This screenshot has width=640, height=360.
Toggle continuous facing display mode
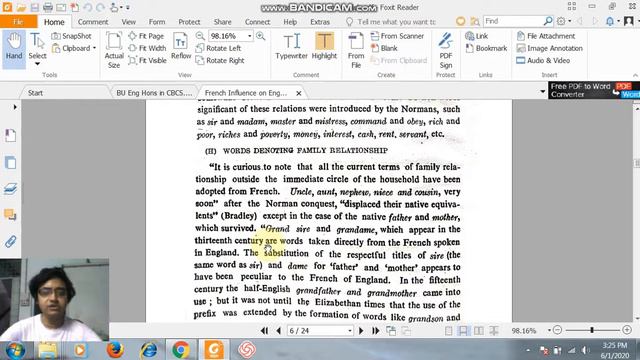(x=493, y=331)
